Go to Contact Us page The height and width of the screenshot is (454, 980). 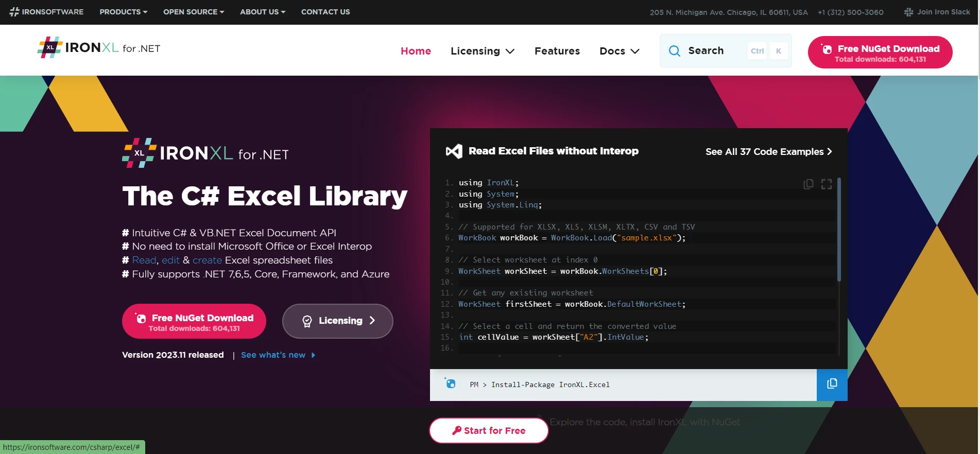pyautogui.click(x=325, y=12)
